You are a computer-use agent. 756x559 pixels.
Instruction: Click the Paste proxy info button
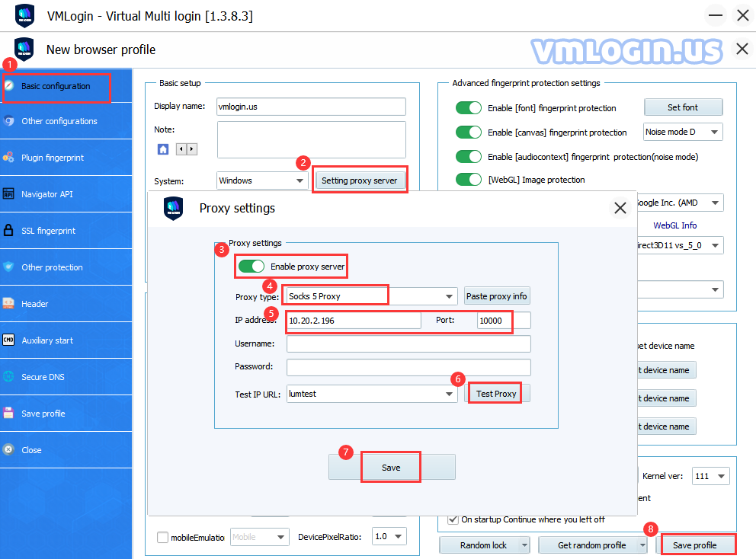pyautogui.click(x=497, y=296)
